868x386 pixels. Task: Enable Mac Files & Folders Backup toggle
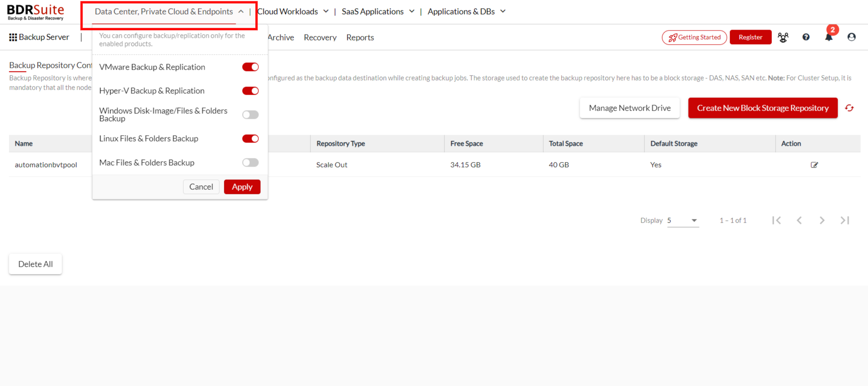[x=250, y=163]
